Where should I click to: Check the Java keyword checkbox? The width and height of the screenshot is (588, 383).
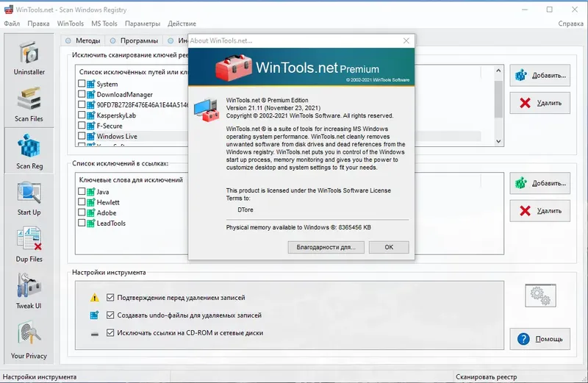click(x=82, y=191)
